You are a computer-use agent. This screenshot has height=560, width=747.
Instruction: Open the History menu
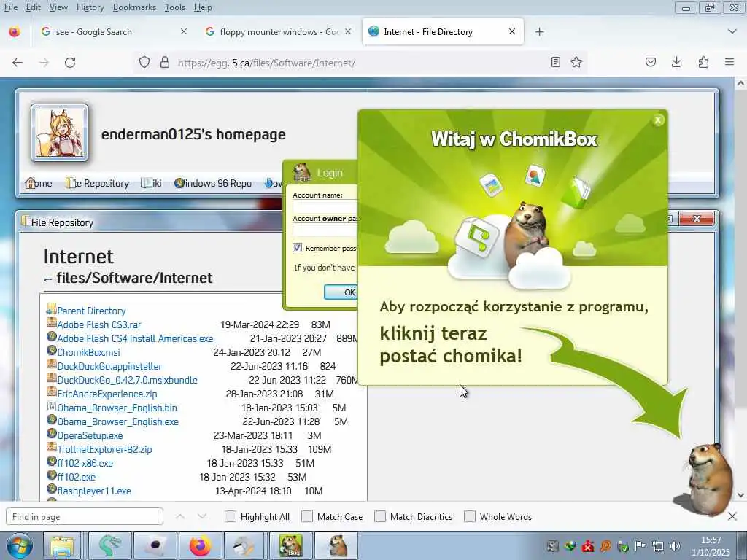[90, 7]
